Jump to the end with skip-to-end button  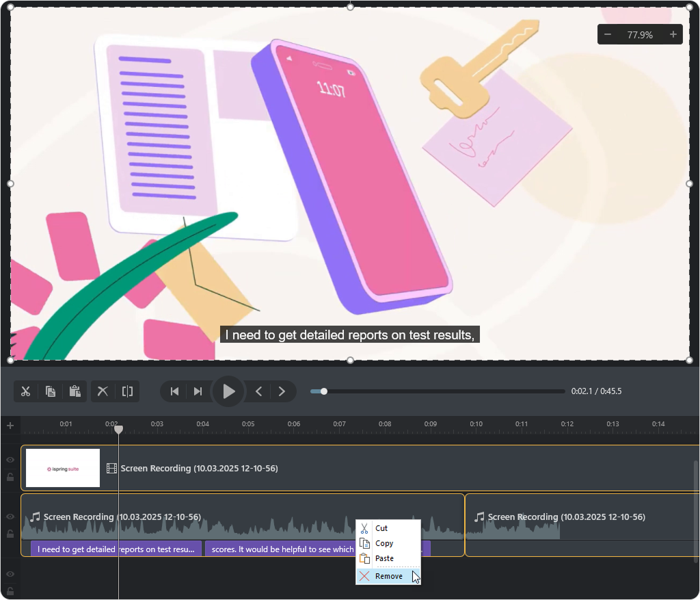198,391
